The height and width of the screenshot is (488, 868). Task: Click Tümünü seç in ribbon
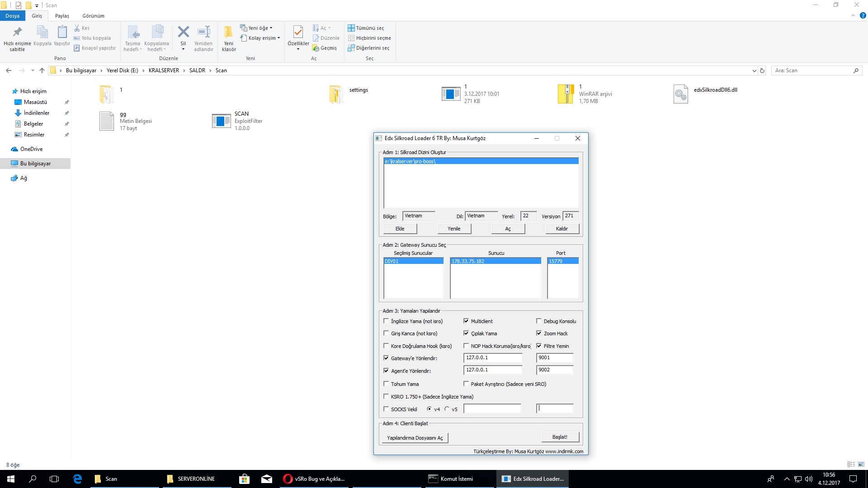pyautogui.click(x=366, y=28)
